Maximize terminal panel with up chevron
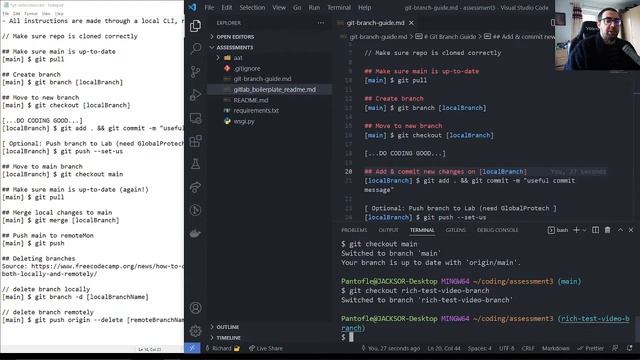This screenshot has width=640, height=360. [x=620, y=230]
